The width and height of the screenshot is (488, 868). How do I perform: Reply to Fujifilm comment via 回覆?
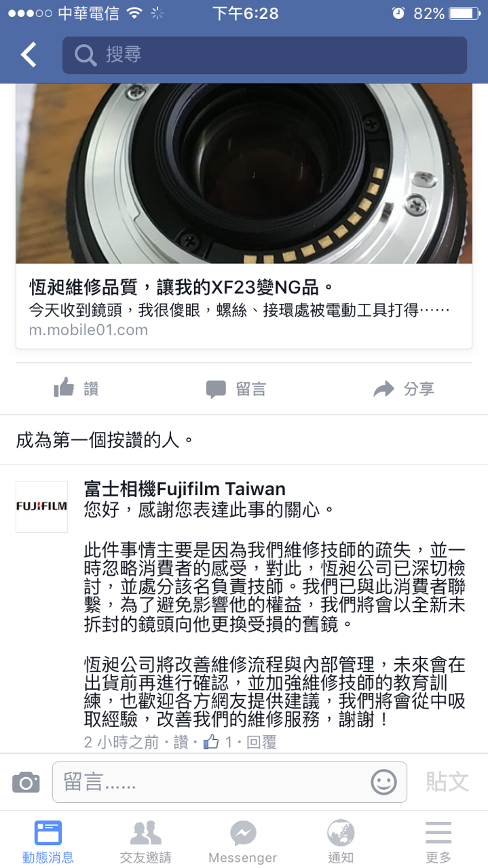coord(261,743)
